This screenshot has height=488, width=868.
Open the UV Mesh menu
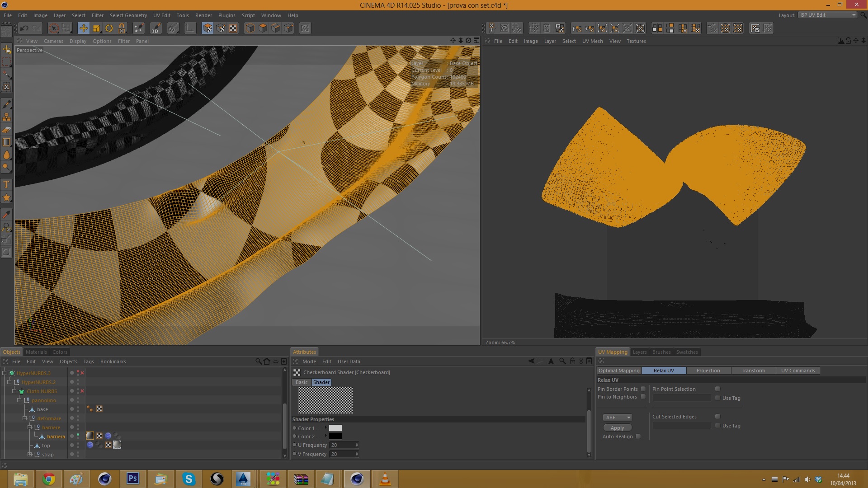[592, 41]
